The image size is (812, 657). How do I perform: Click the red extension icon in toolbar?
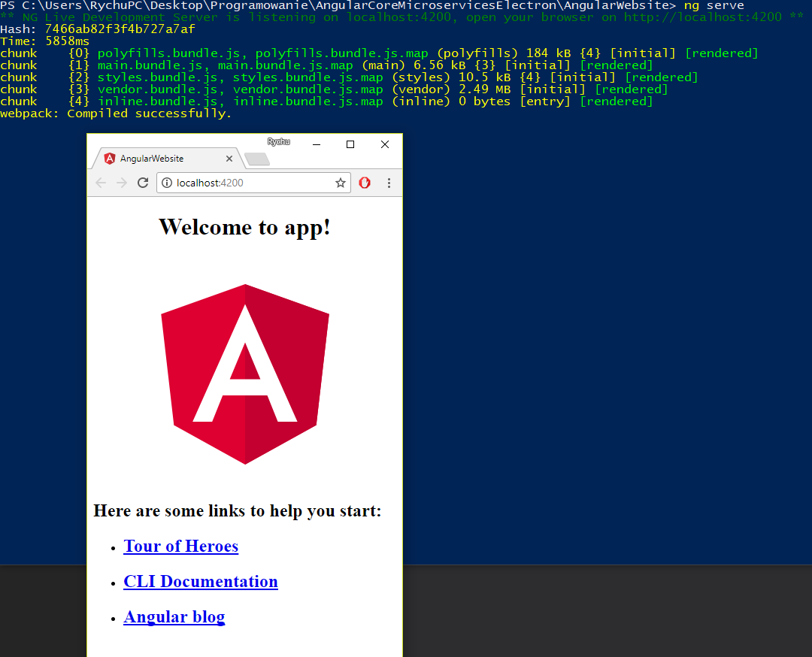pyautogui.click(x=365, y=183)
